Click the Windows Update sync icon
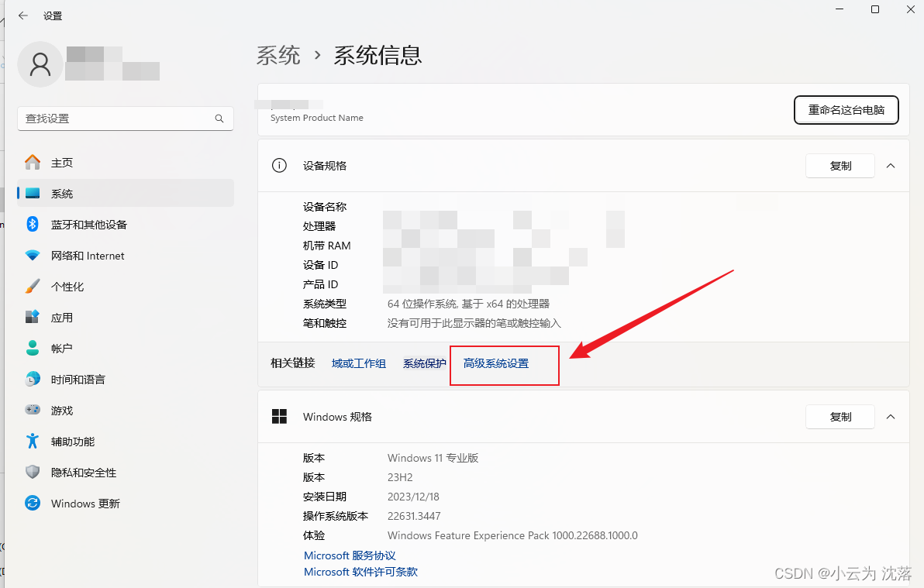This screenshot has height=588, width=924. (33, 503)
